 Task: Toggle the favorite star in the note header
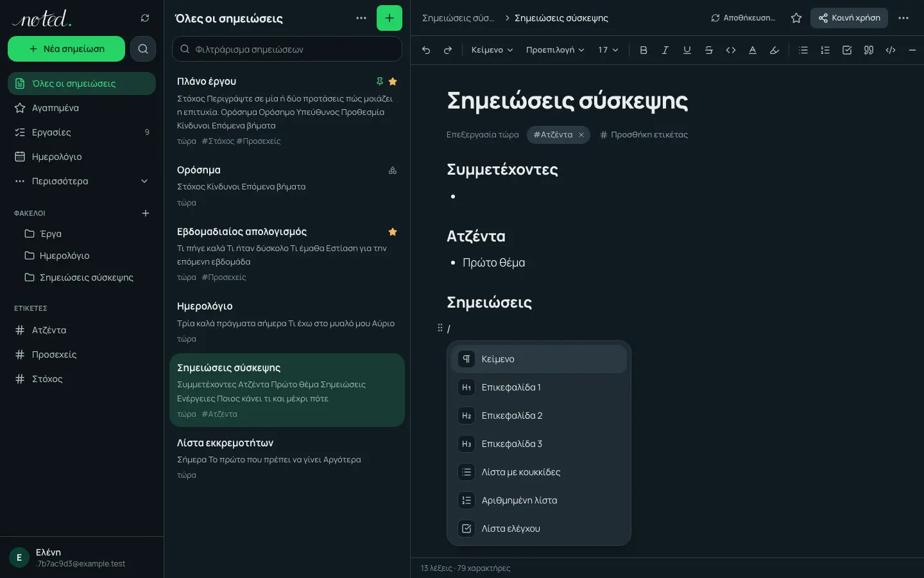click(796, 18)
